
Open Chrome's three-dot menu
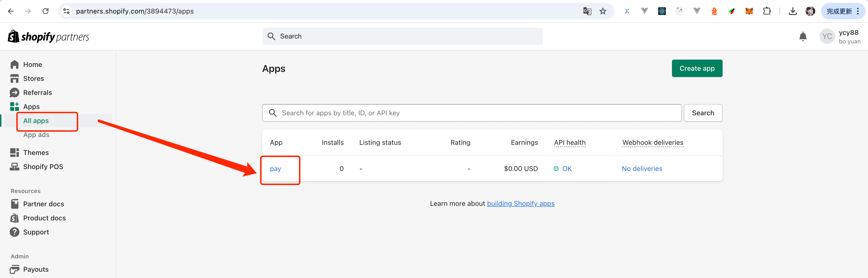[x=858, y=11]
